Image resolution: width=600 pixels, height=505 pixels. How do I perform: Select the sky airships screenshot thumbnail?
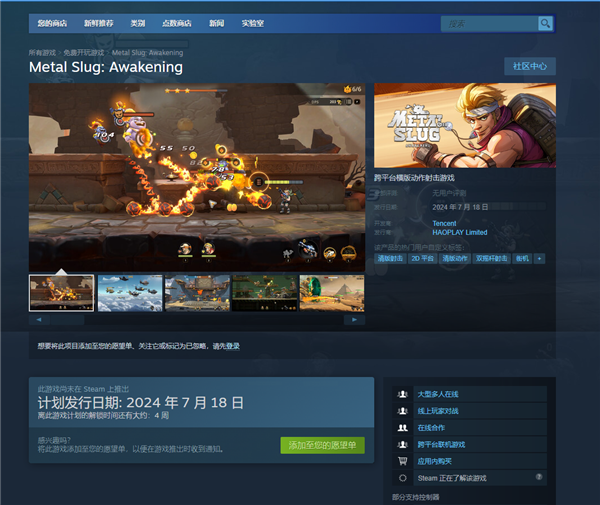click(130, 293)
